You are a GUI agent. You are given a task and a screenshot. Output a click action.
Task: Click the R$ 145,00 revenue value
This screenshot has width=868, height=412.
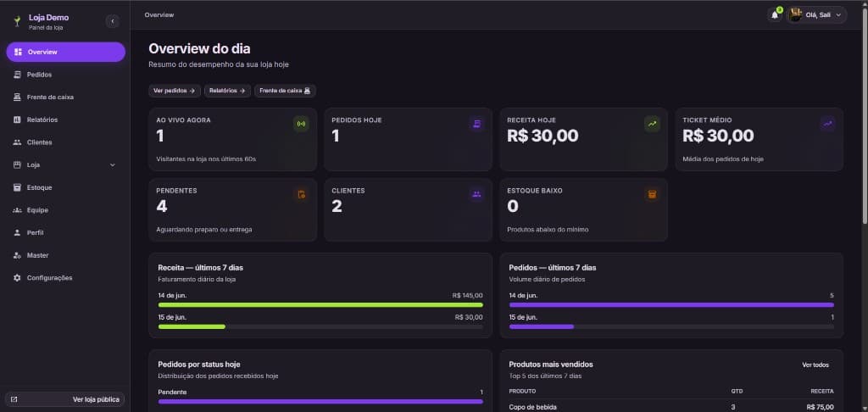[x=467, y=296]
